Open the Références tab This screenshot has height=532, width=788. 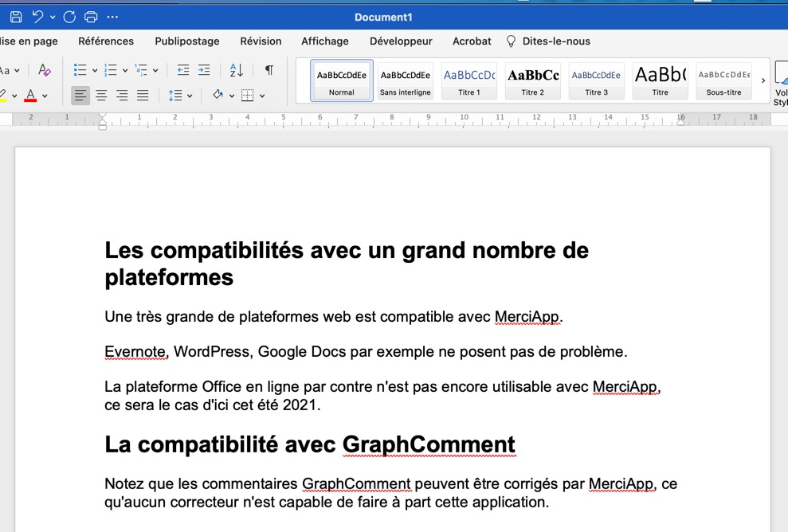pos(106,41)
